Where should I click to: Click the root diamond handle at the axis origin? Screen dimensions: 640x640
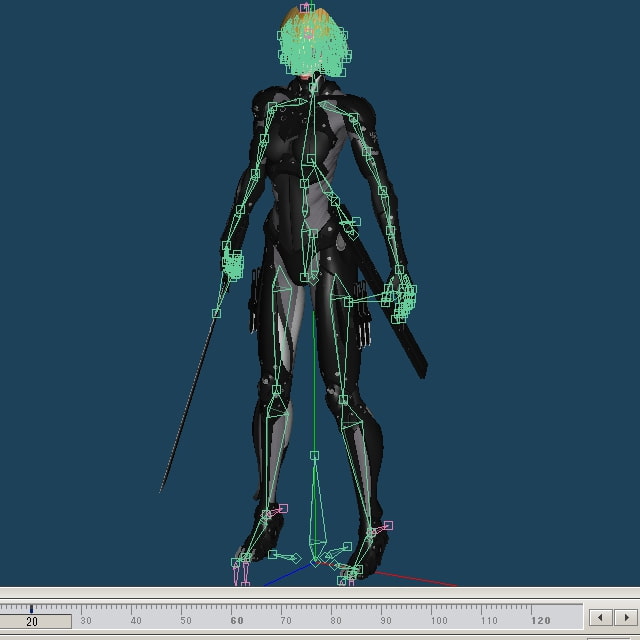click(x=316, y=563)
